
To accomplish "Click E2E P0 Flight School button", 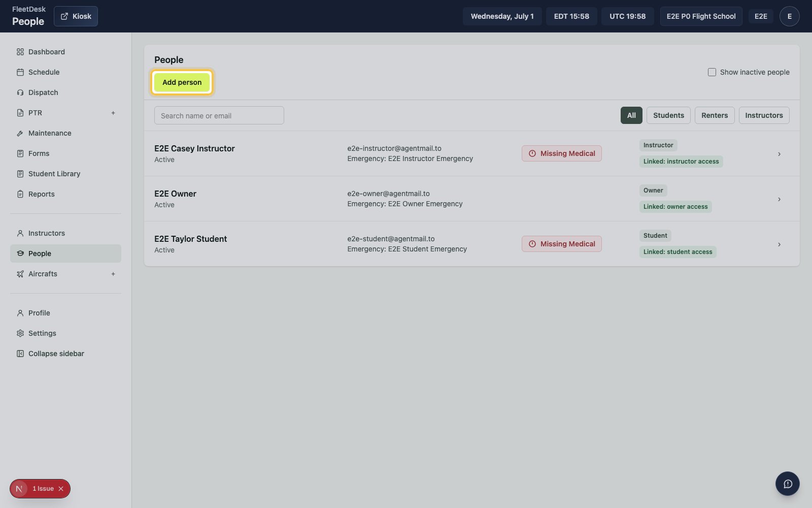I will tap(701, 16).
